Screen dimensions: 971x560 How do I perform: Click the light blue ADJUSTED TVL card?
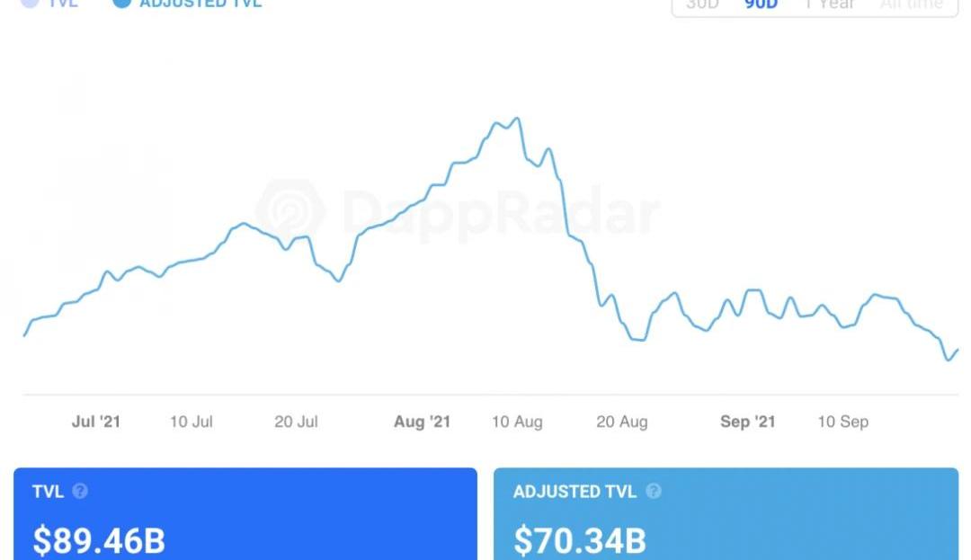[726, 513]
